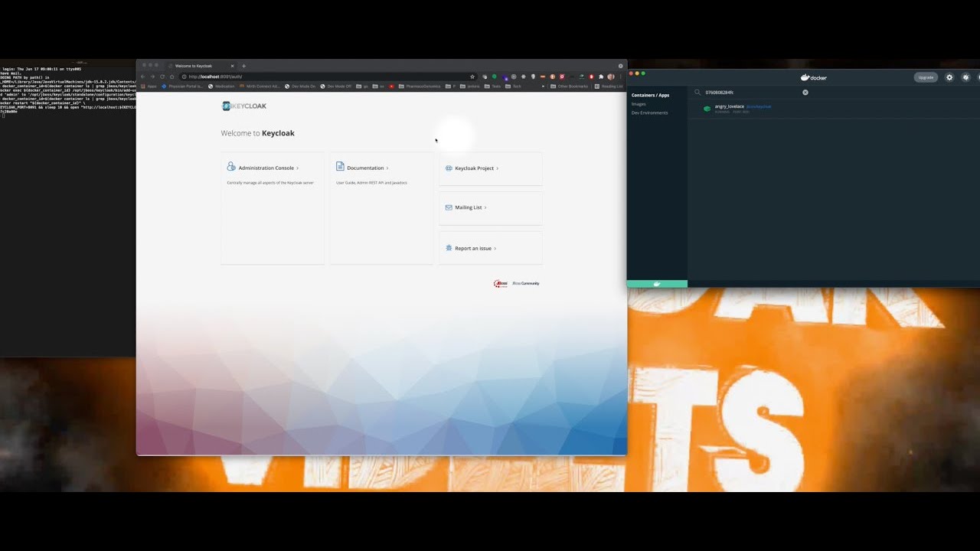
Task: Click the browser home button
Action: coord(172,77)
